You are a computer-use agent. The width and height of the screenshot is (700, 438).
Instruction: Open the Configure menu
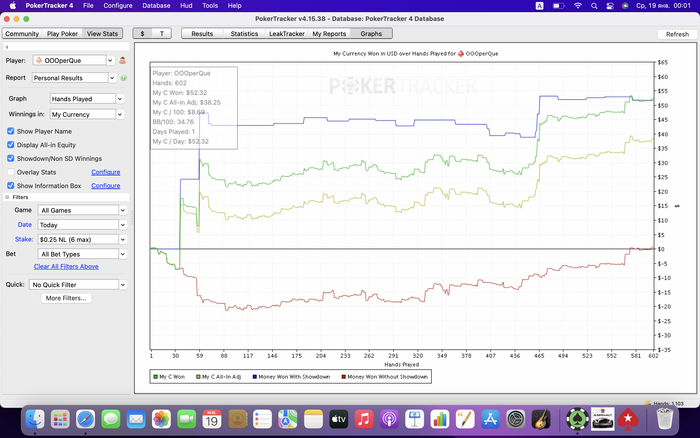118,6
